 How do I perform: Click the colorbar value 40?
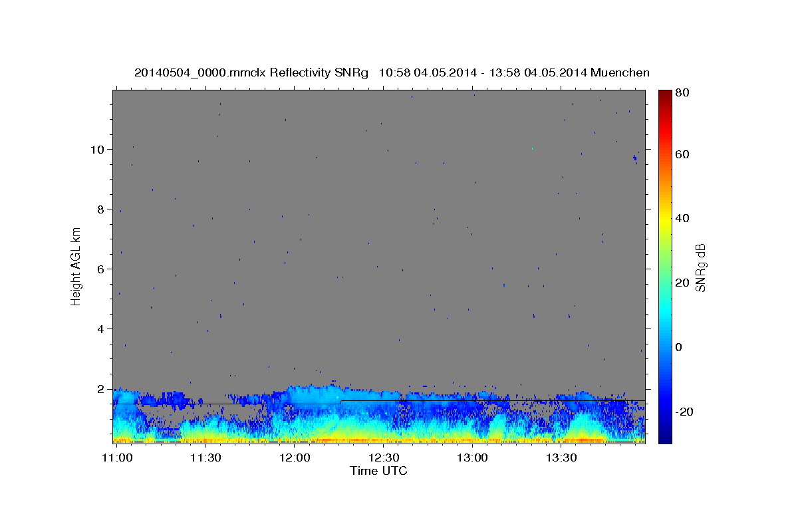point(682,218)
